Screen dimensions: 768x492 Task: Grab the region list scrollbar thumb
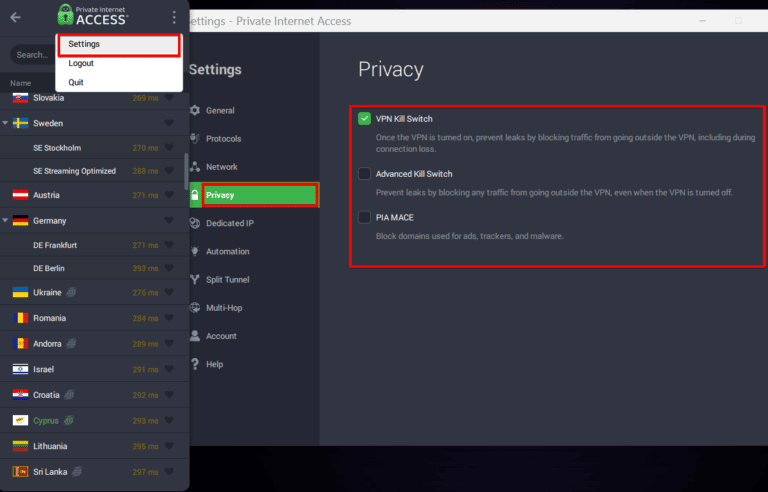[x=186, y=172]
